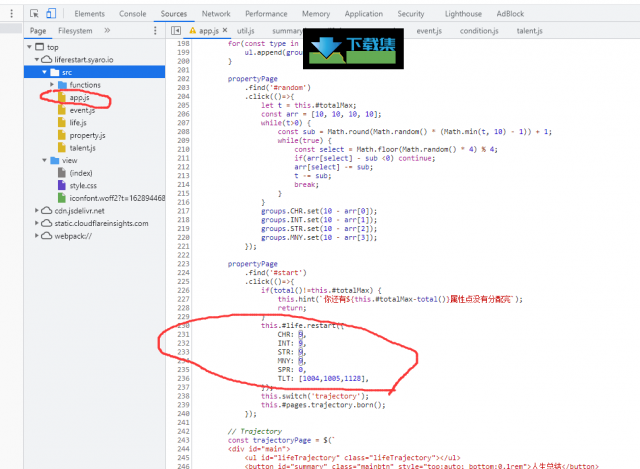Expand the functions folder arrow
The width and height of the screenshot is (640, 469).
[x=52, y=84]
